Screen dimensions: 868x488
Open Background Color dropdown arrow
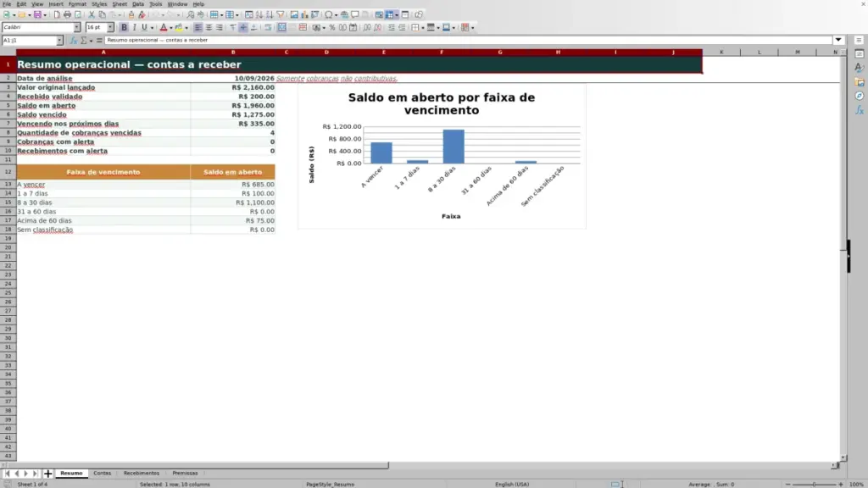coord(186,27)
